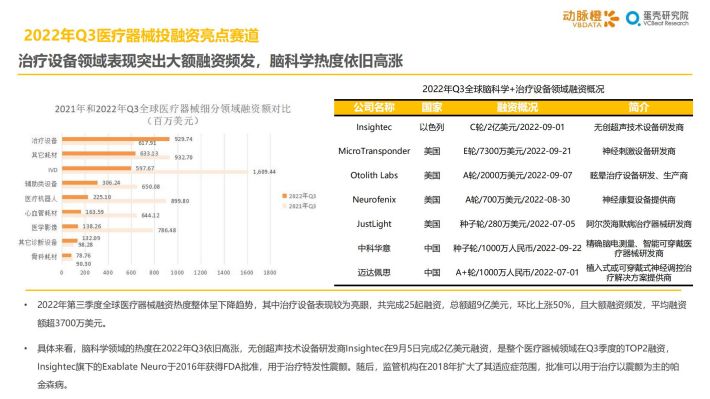Click the Neurofenix table entry
This screenshot has height=399, width=710.
pyautogui.click(x=374, y=200)
